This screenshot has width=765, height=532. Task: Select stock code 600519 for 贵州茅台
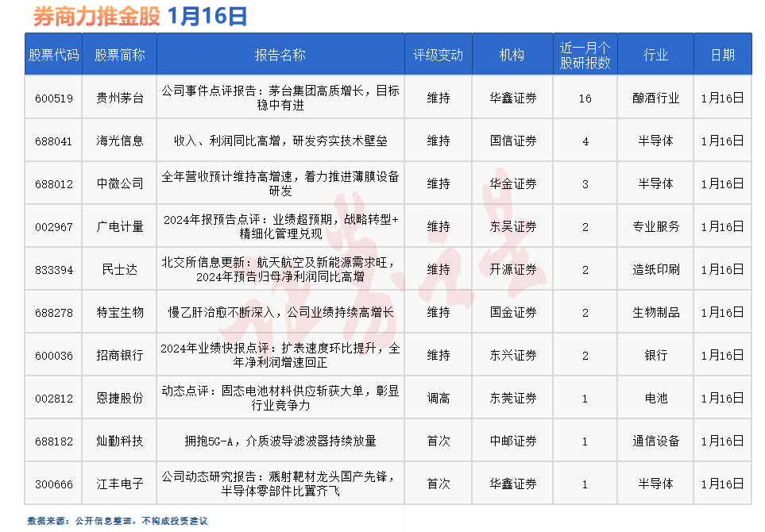[x=53, y=98]
